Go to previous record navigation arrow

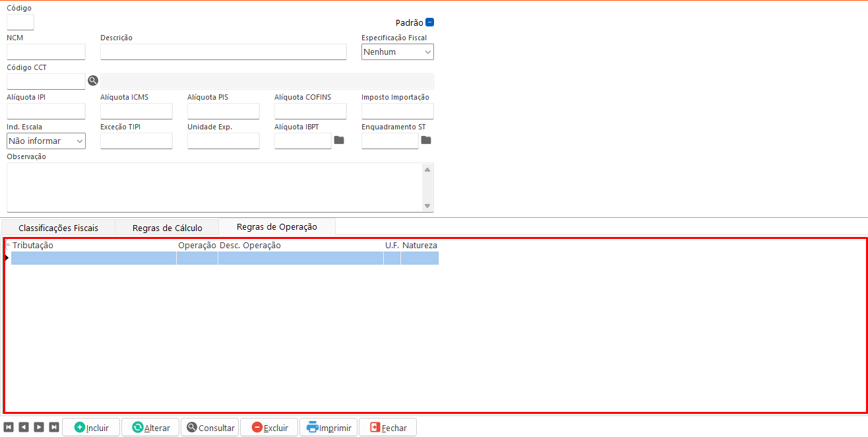[24, 427]
